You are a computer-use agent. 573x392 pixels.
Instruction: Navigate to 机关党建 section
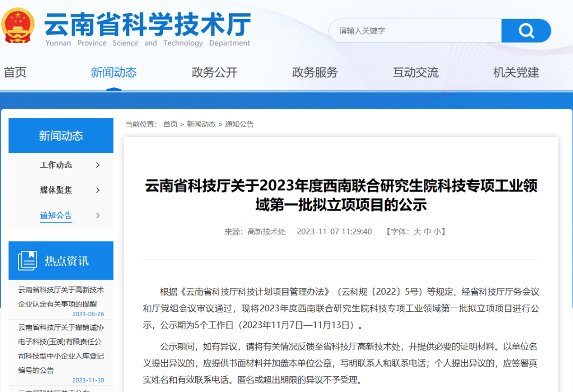click(516, 73)
